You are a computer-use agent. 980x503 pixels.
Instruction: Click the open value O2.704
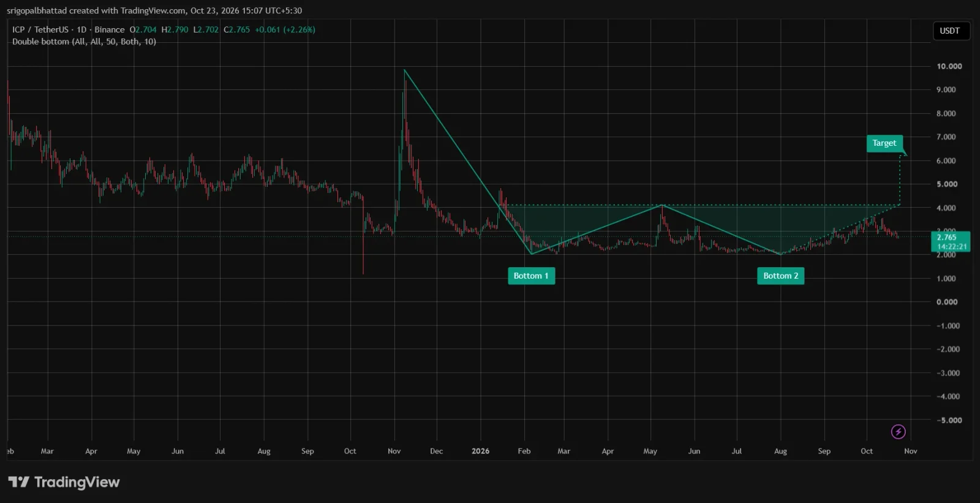[x=143, y=29]
